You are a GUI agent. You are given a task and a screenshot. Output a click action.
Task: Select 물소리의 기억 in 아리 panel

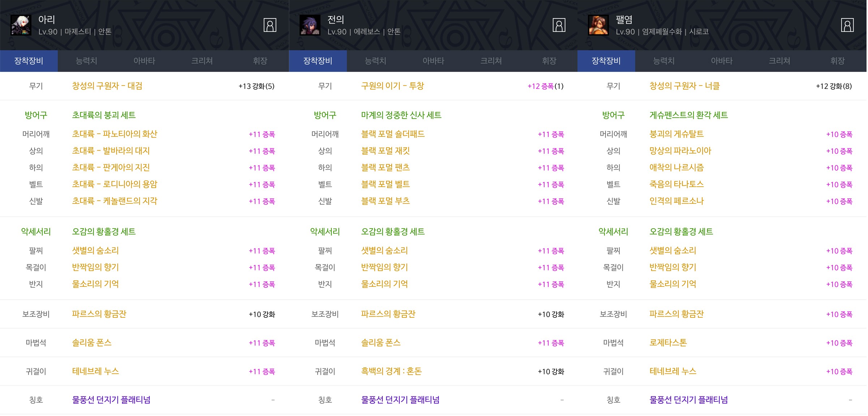click(95, 284)
